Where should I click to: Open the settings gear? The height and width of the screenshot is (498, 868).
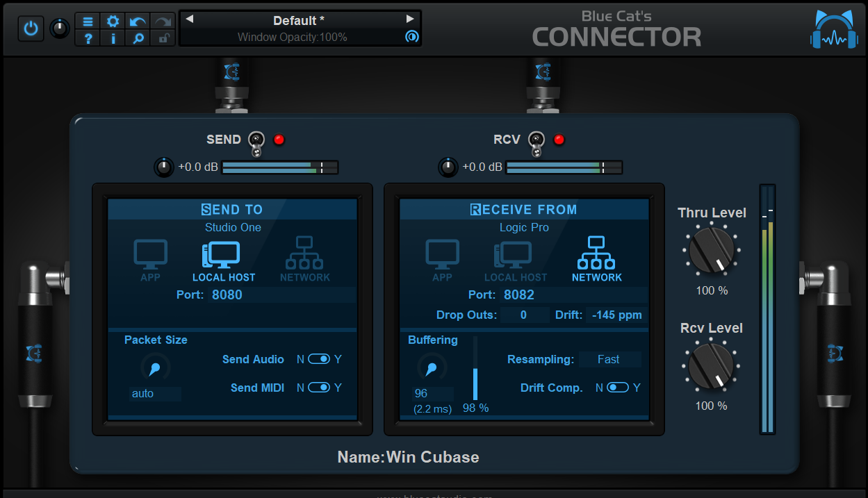113,22
